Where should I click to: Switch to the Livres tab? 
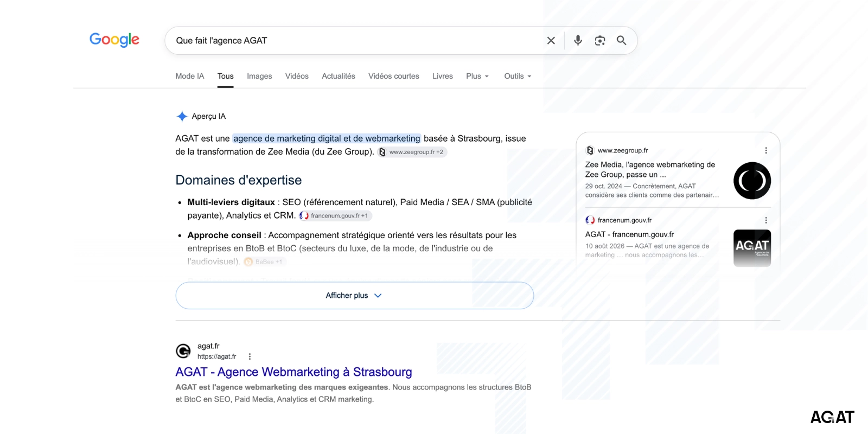tap(443, 76)
